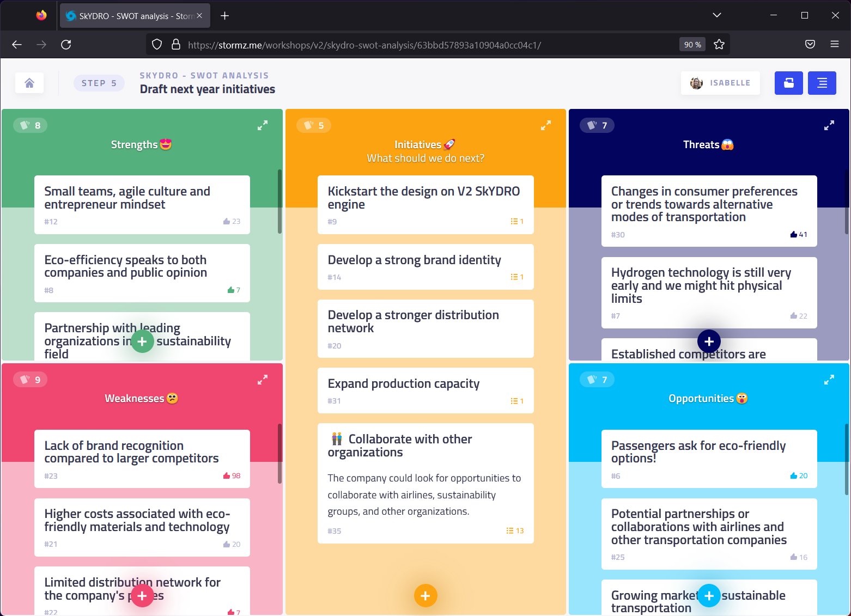851x616 pixels.
Task: Click the Draft next year initiatives heading
Action: (208, 89)
